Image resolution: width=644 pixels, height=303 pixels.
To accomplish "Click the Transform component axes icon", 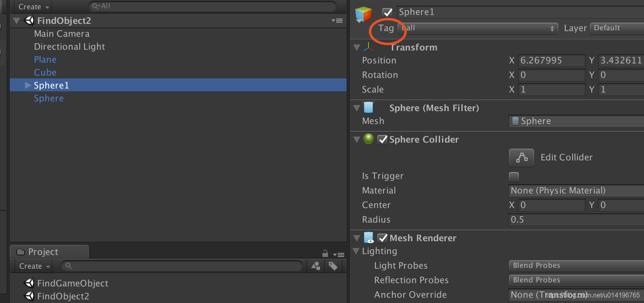I will tap(368, 47).
